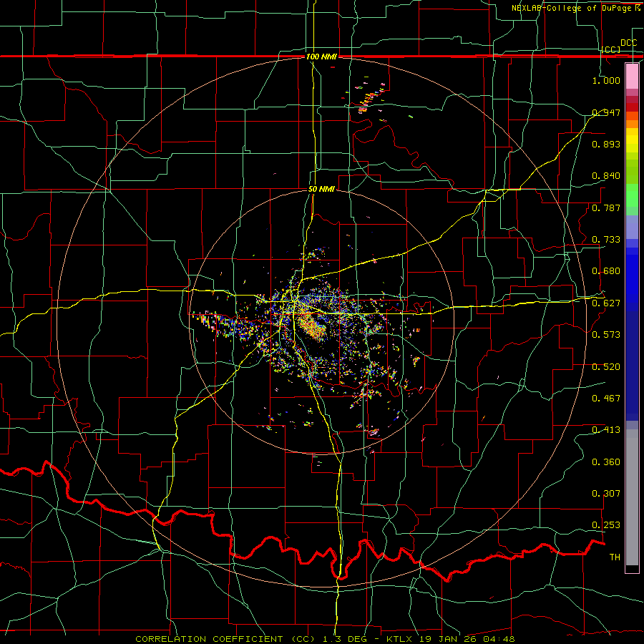Click the 0.253 legend value
644x644 pixels.
pos(606,525)
